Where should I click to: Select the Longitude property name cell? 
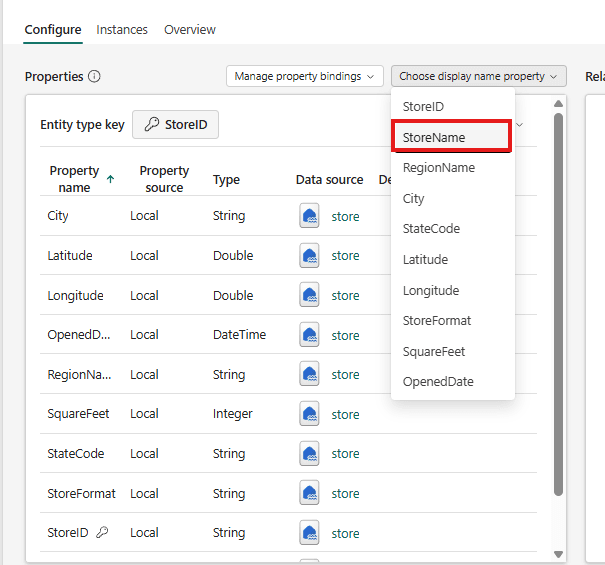tap(75, 296)
